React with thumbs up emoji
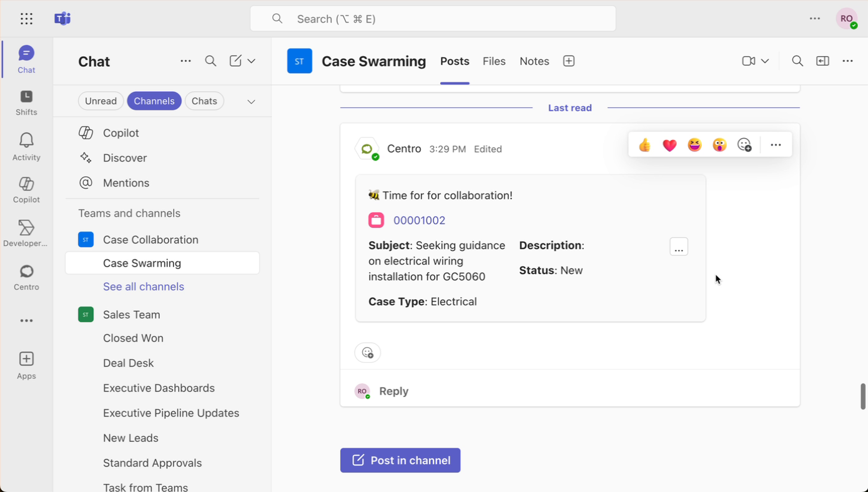This screenshot has height=492, width=868. 644,145
